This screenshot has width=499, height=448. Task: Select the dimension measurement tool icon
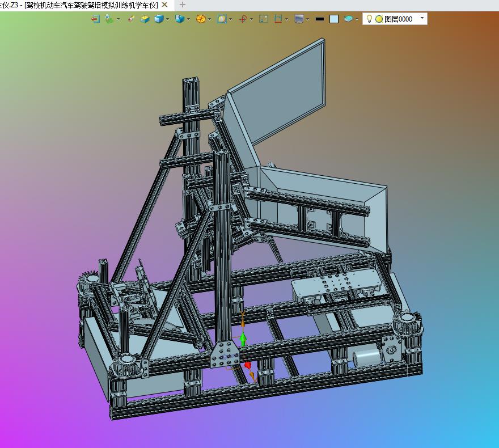click(x=278, y=19)
